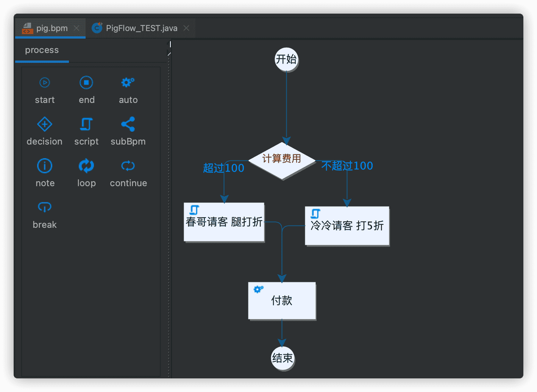Select the 计算费用 decision node
The image size is (537, 392).
click(282, 159)
